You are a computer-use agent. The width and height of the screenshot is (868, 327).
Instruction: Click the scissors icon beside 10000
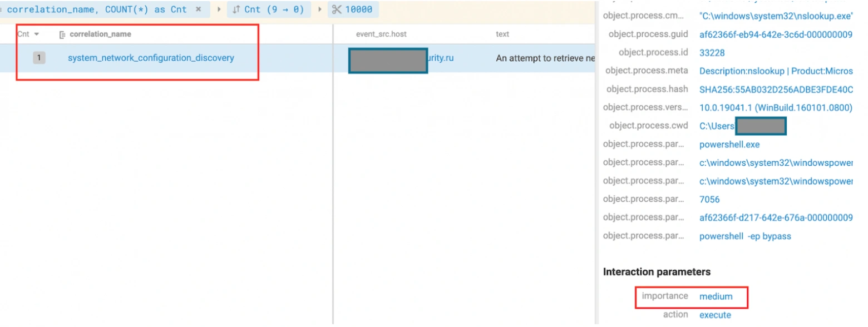point(337,9)
